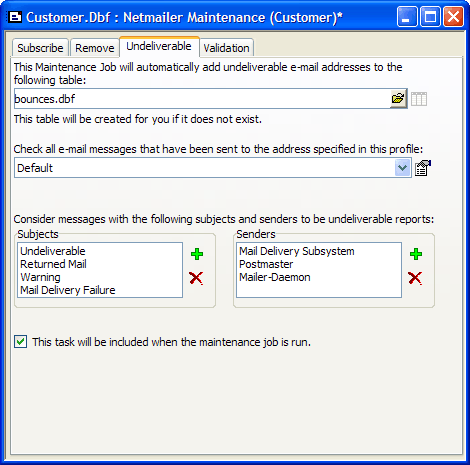Expand the Default profile dropdown arrow
The width and height of the screenshot is (470, 465).
click(403, 168)
